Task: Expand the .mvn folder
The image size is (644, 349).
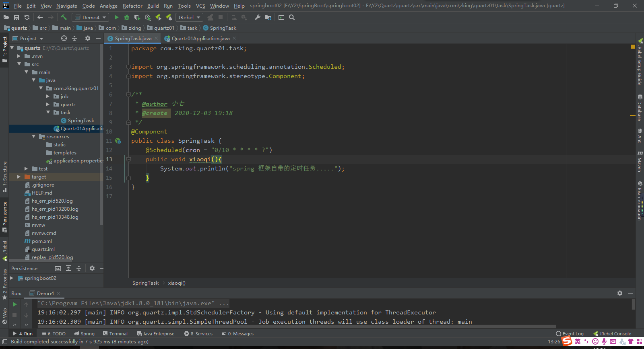Action: [19, 56]
